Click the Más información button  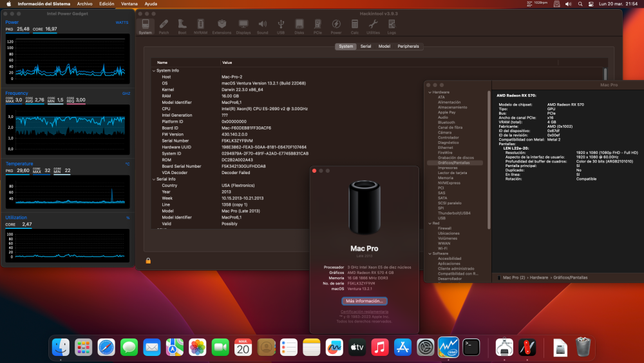(365, 301)
